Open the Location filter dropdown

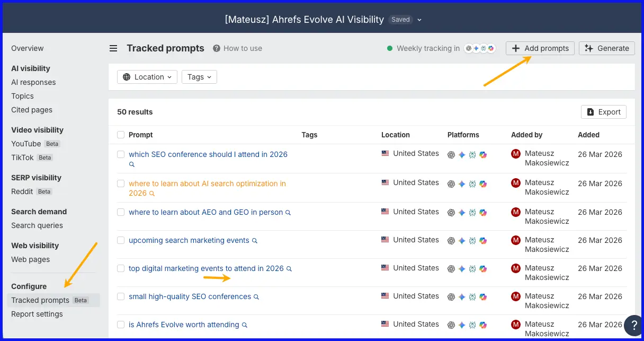coord(147,77)
